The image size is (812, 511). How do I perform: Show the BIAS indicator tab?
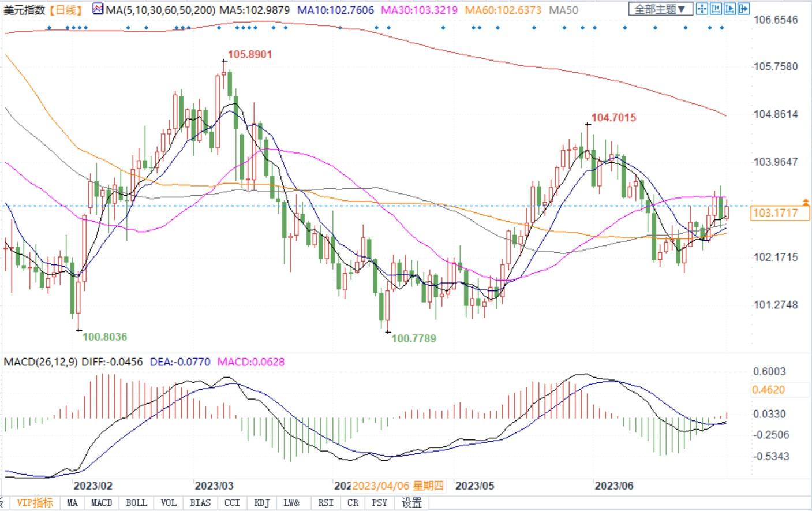click(x=200, y=502)
